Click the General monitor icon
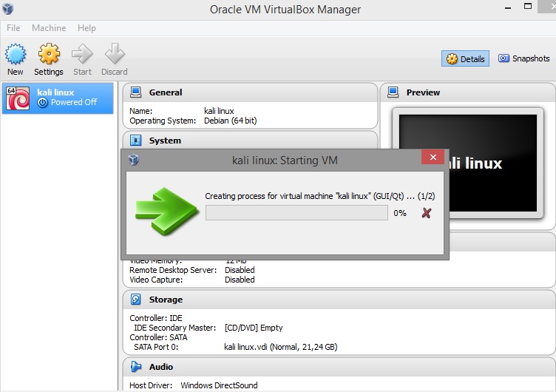556x392 pixels. (x=135, y=92)
